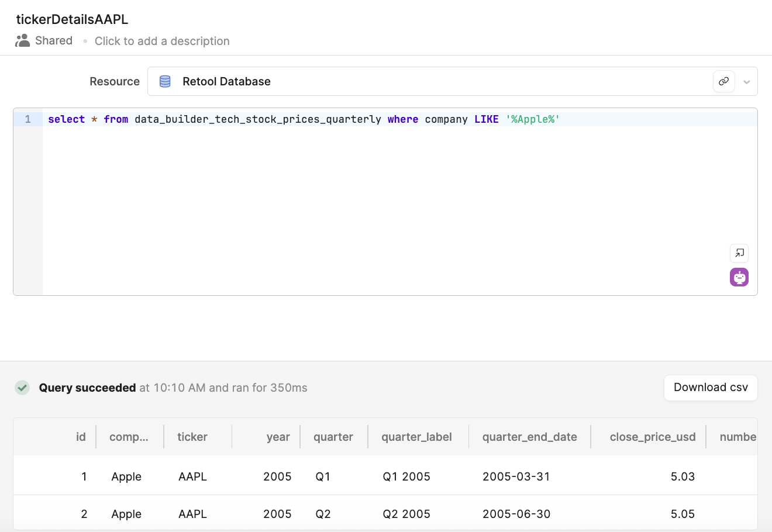The width and height of the screenshot is (772, 532).
Task: Open the purple AI assistant bot icon
Action: [739, 277]
